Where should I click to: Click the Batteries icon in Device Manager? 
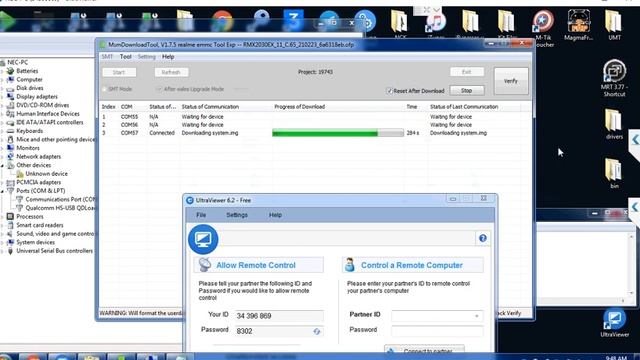[11, 71]
